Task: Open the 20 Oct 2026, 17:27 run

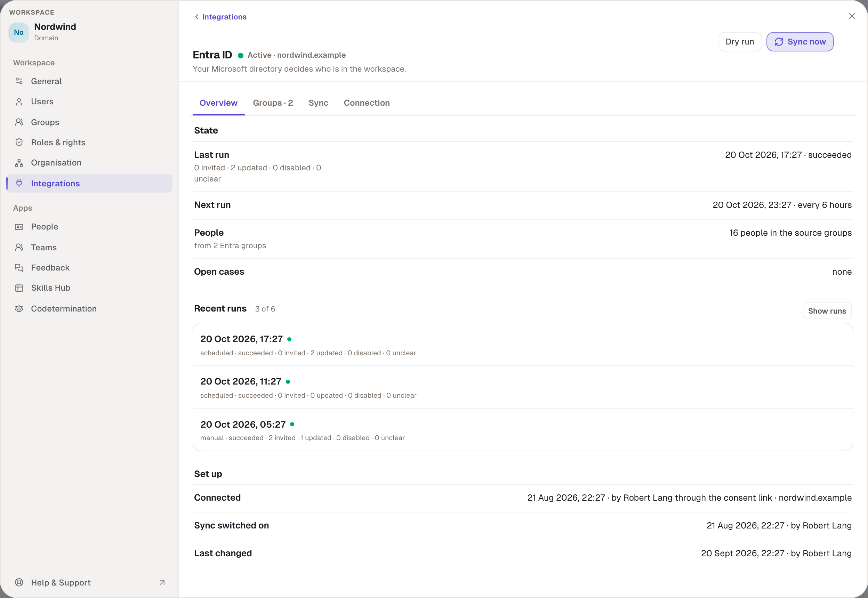Action: [x=523, y=345]
